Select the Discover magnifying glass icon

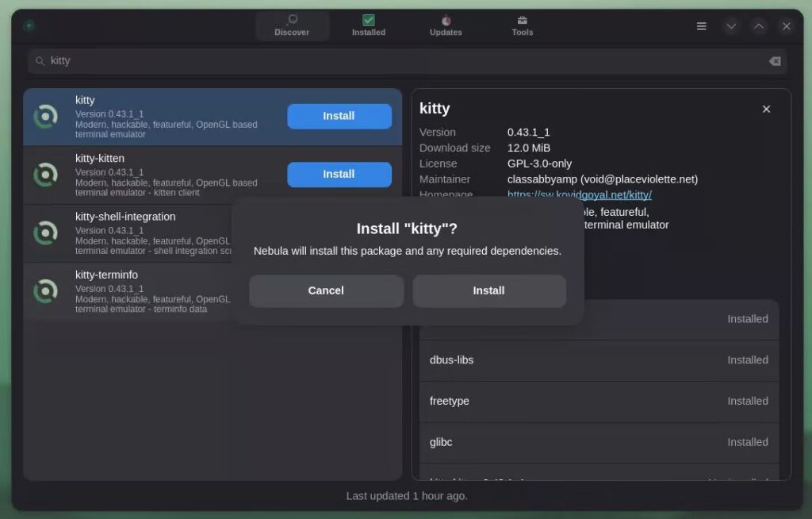(x=293, y=17)
